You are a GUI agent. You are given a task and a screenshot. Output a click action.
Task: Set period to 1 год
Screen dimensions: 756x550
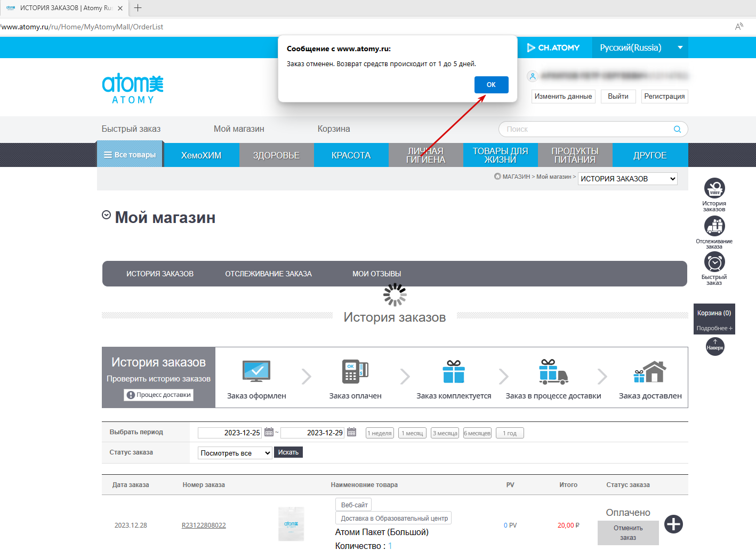point(510,433)
